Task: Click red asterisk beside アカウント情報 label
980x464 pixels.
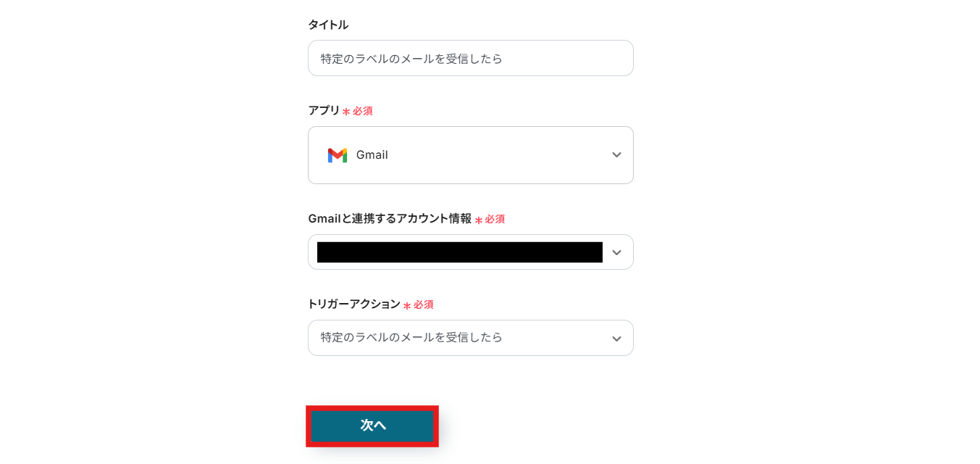Action: coord(478,220)
